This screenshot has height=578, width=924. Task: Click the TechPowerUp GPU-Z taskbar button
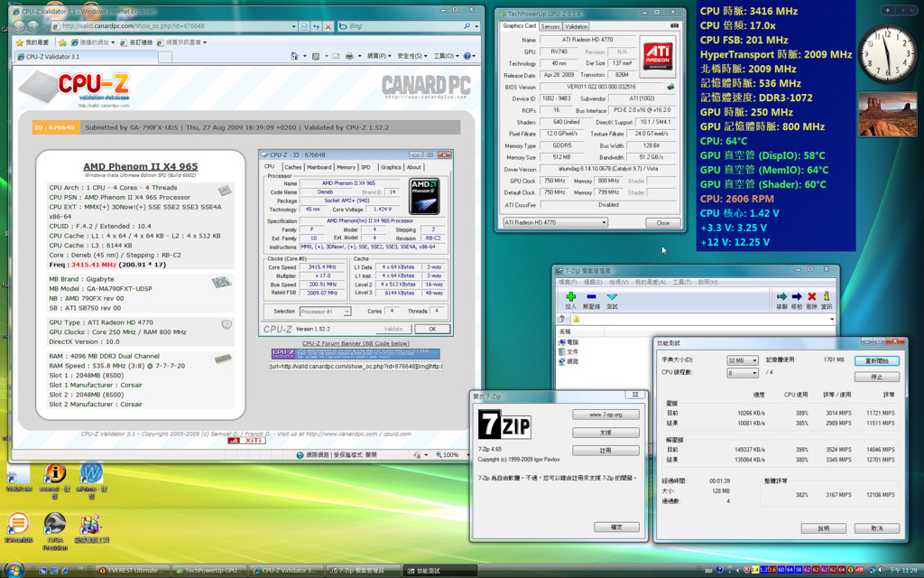[x=209, y=571]
